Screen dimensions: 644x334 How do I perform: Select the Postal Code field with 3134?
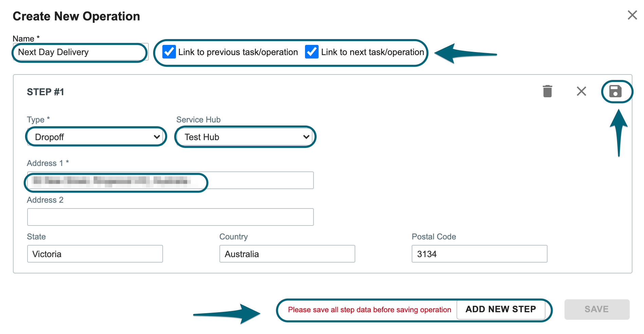pyautogui.click(x=479, y=254)
